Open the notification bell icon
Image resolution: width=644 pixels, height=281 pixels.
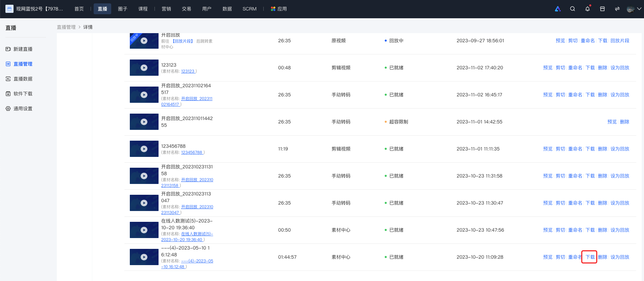[588, 9]
